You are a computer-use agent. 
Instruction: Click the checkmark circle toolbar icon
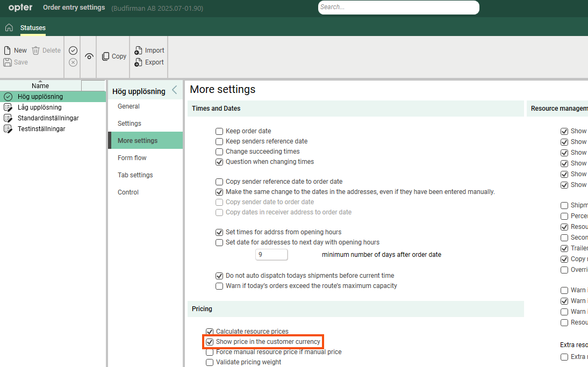73,51
